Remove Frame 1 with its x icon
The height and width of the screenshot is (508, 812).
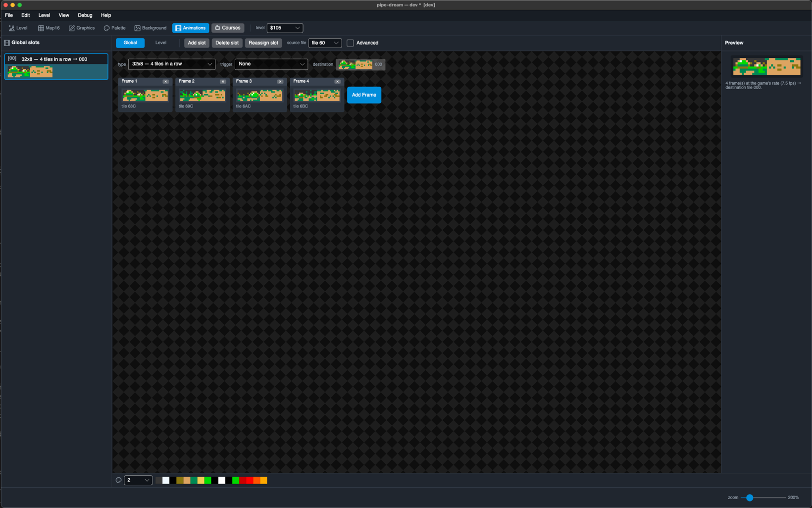(x=166, y=81)
